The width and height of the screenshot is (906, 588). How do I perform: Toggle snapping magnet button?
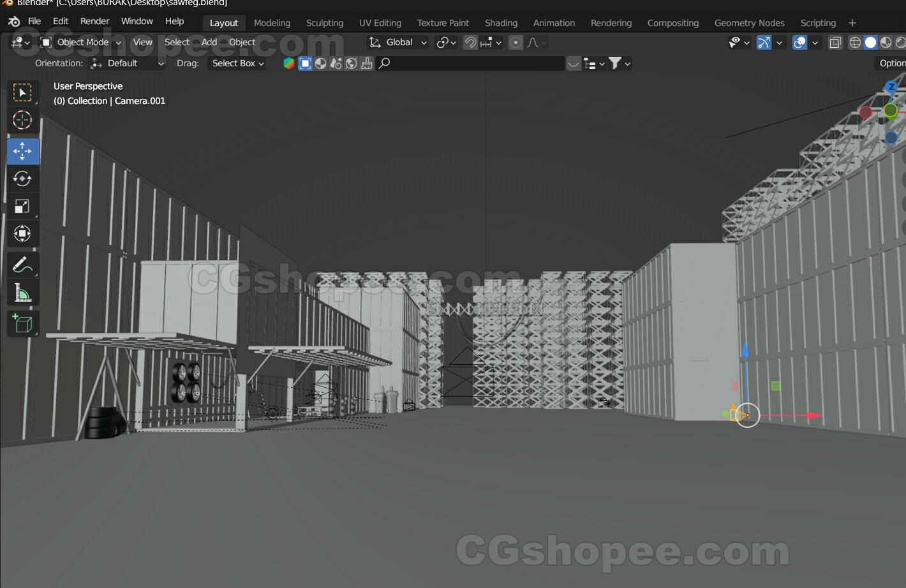pos(470,42)
